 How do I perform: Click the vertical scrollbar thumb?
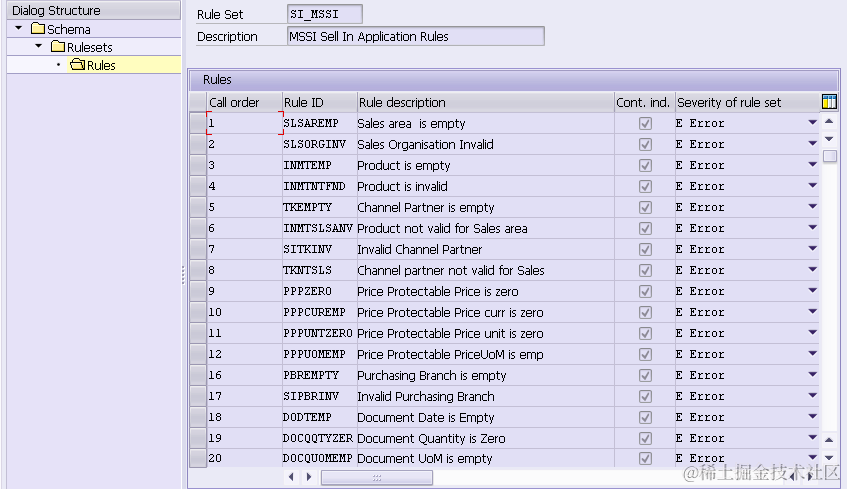[830, 156]
